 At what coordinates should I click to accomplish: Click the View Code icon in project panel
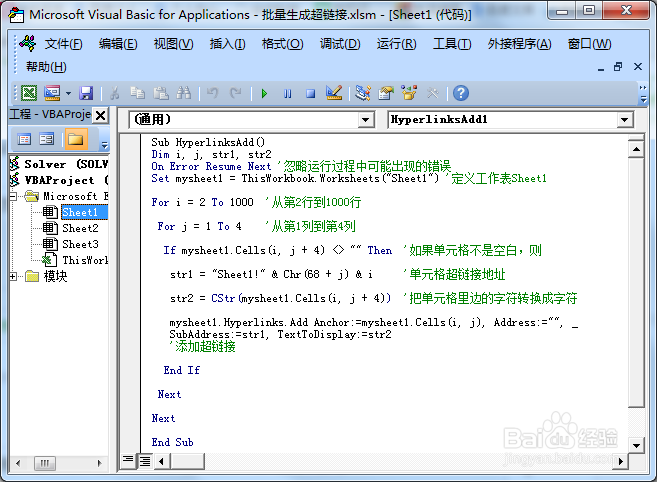[24, 139]
